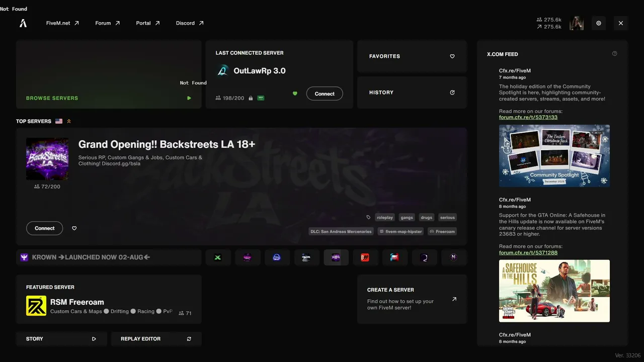Select the red B99 server icon
Screen dimensions: 644x362
tap(365, 257)
